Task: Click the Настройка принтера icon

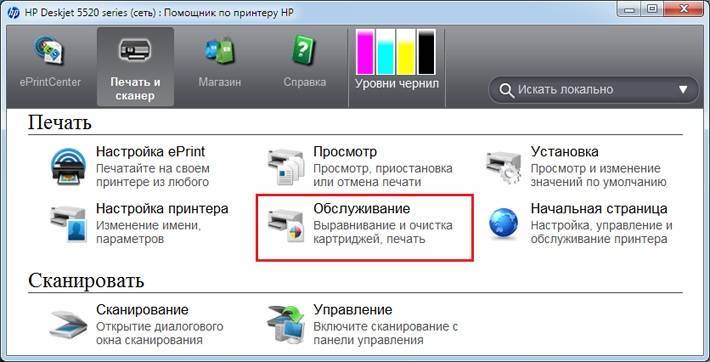Action: [x=68, y=225]
